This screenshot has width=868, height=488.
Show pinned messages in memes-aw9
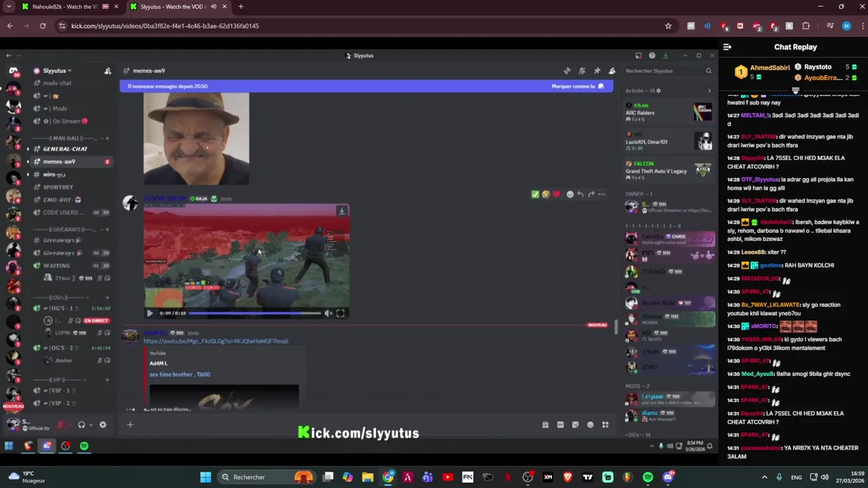[597, 70]
